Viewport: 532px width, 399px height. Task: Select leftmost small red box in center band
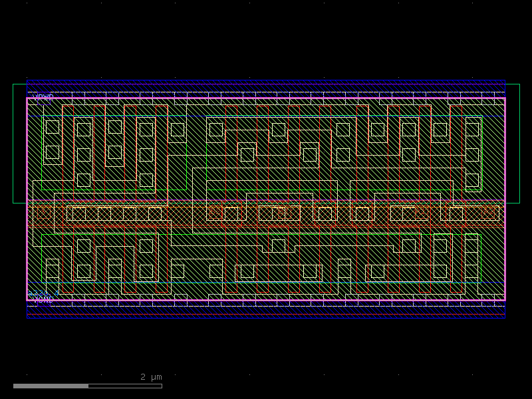[x=42, y=213]
